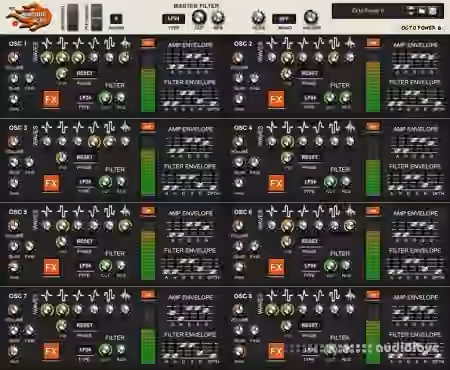Toggle the OSC 2 ON switch

tap(373, 43)
